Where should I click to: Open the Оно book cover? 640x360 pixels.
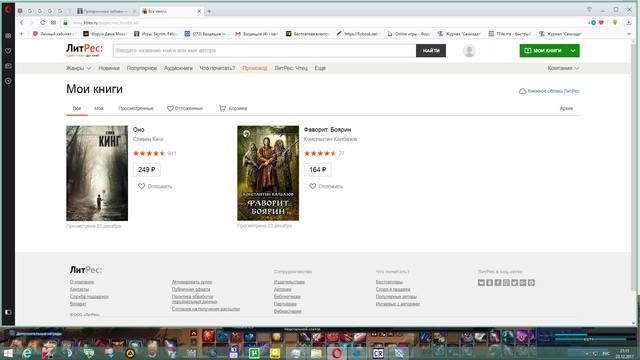tap(97, 173)
